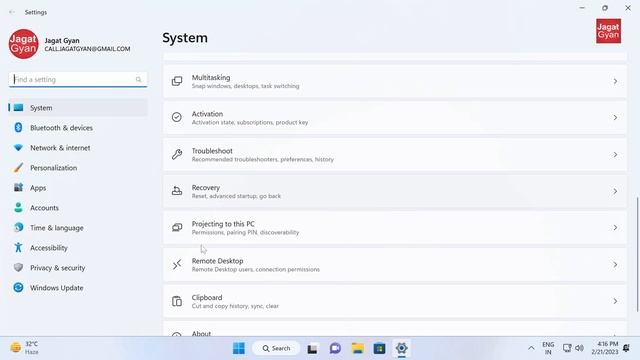The height and width of the screenshot is (360, 640).
Task: Click the Time & language globe icon
Action: [x=18, y=227]
